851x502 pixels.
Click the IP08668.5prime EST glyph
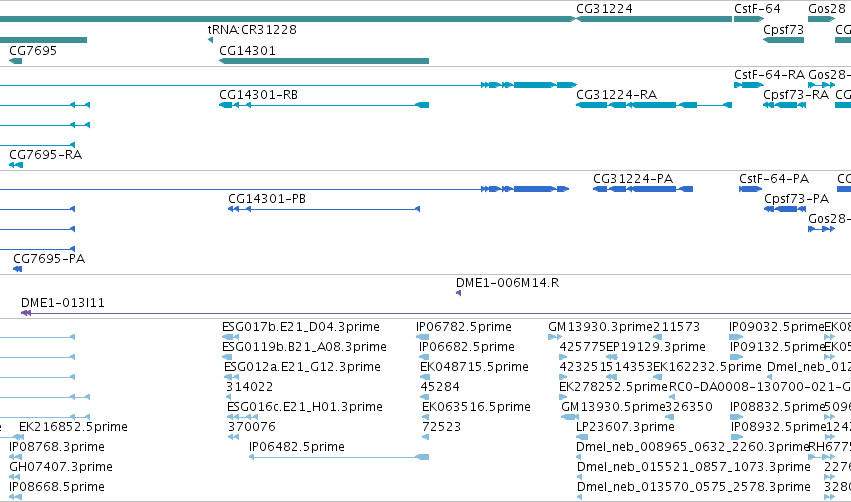point(15,497)
